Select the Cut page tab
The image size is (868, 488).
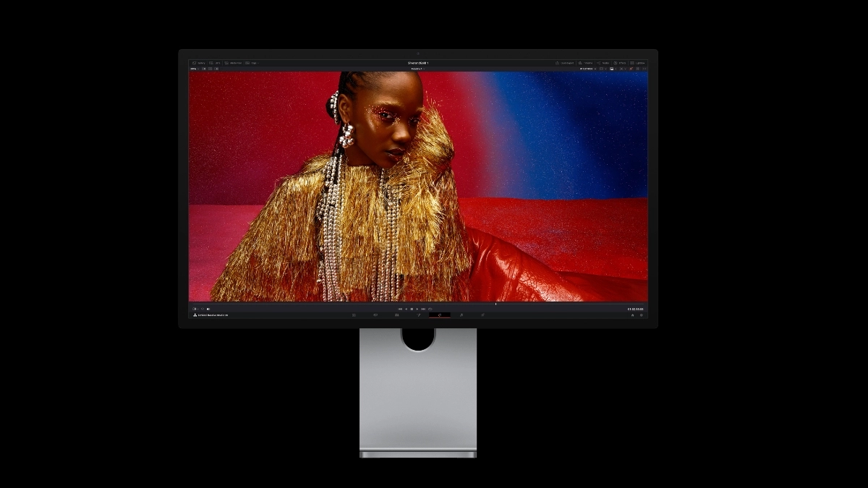click(375, 314)
